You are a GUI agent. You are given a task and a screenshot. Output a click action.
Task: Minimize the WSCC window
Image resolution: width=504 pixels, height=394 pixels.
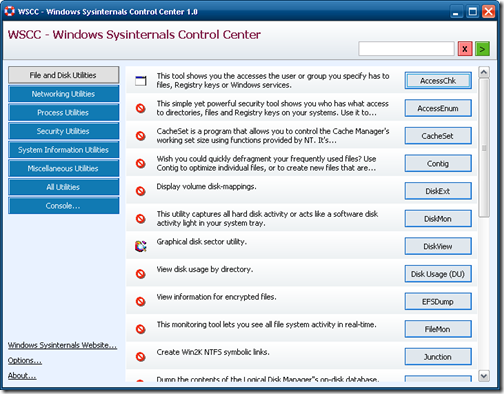456,12
